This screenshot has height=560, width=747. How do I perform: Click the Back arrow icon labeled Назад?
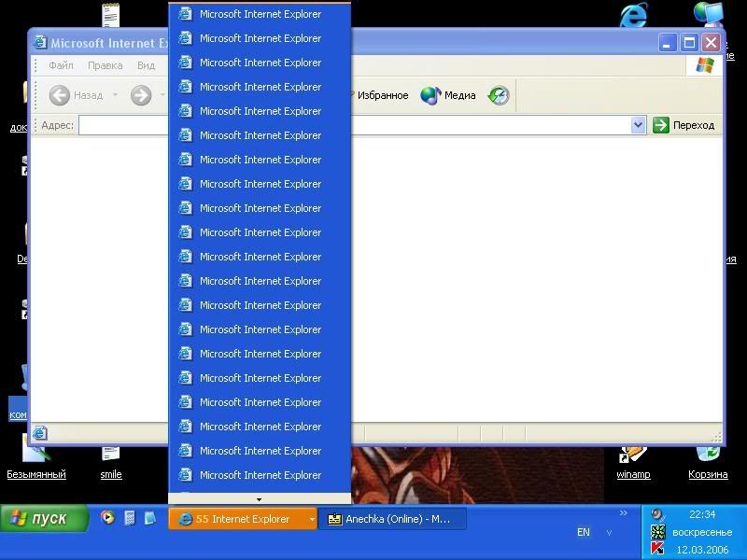tap(60, 95)
